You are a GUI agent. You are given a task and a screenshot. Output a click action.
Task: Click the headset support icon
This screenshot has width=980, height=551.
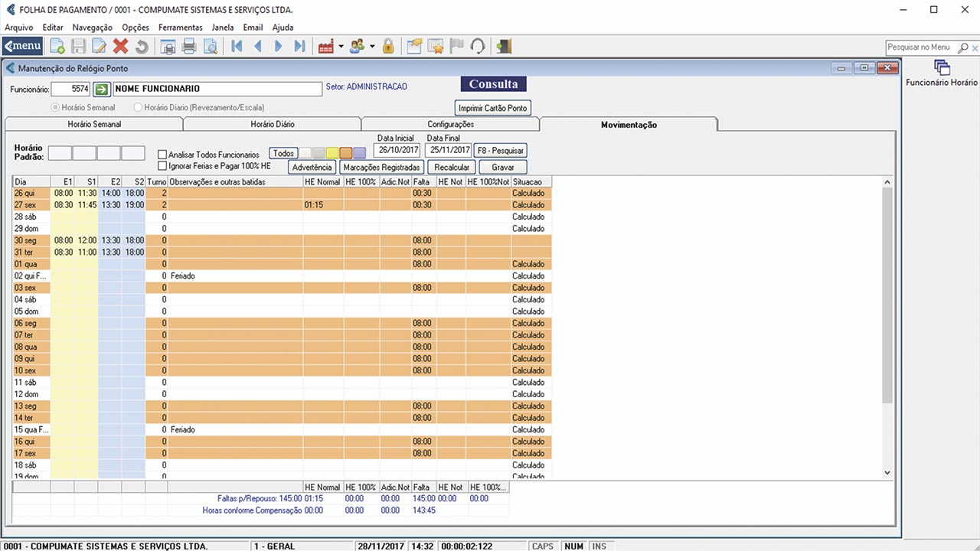[478, 47]
